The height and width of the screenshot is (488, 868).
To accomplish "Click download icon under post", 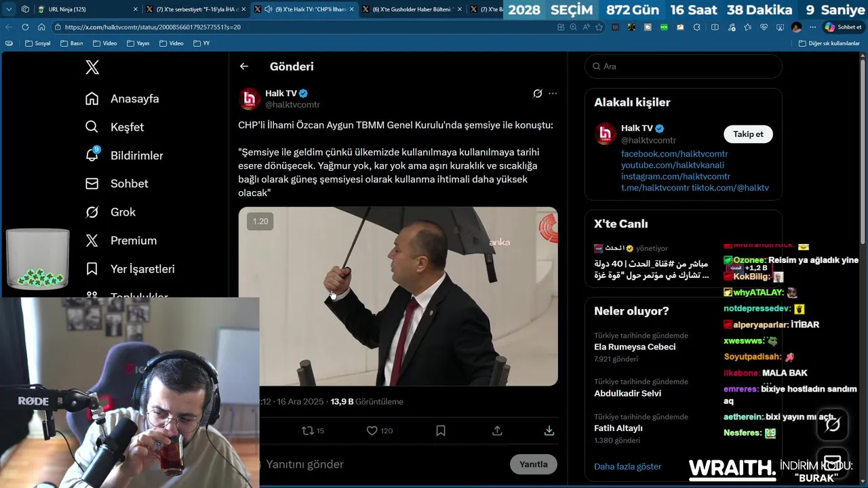I will pyautogui.click(x=549, y=430).
